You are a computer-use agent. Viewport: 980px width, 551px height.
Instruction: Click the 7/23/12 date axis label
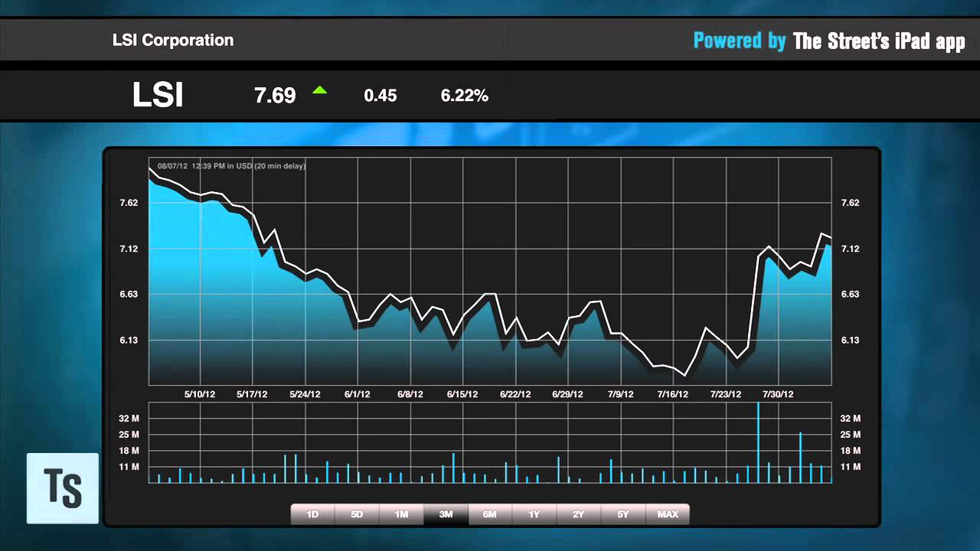[x=725, y=395]
